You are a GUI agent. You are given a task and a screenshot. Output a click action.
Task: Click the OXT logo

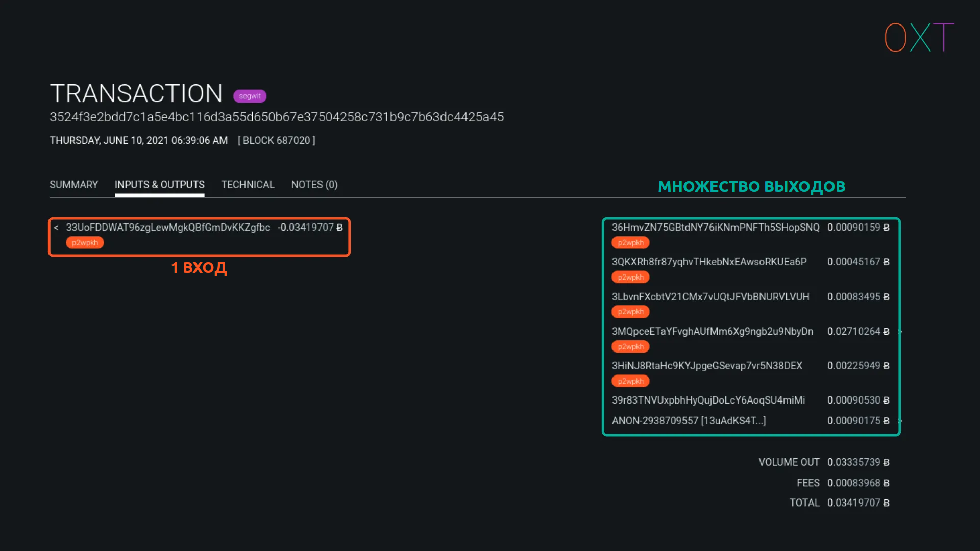(919, 37)
